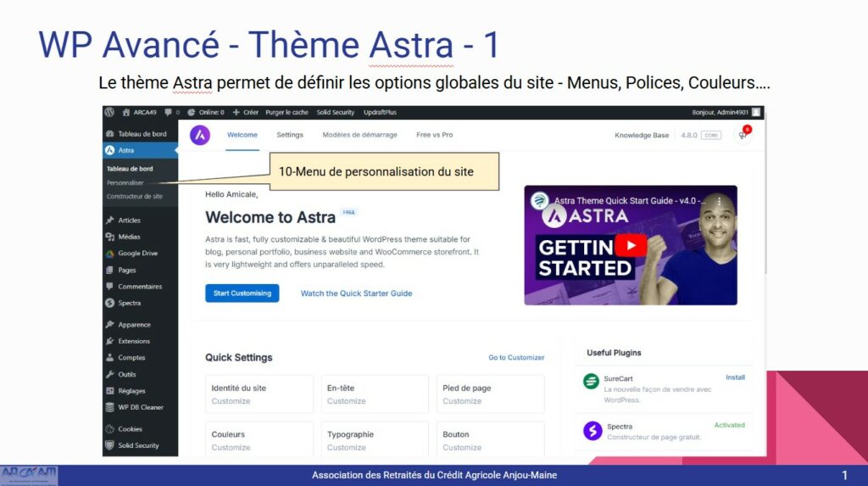Open the Google Drive sidebar icon
868x486 pixels.
(x=109, y=254)
